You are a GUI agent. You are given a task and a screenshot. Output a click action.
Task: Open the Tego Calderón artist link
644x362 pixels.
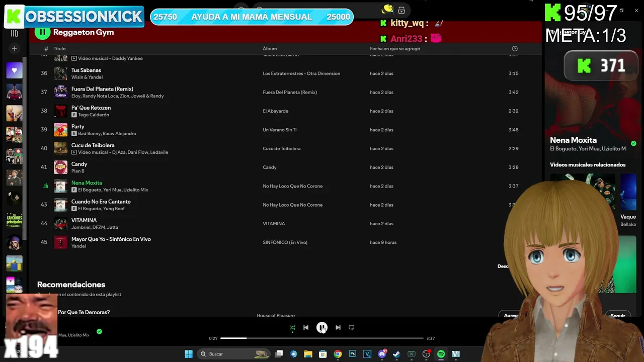94,115
